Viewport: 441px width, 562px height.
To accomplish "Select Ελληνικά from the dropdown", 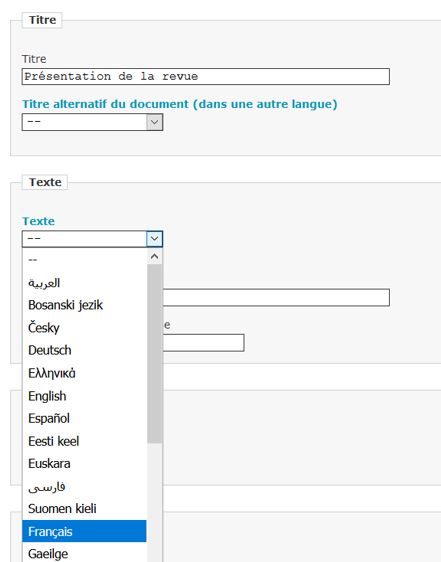I will 84,373.
